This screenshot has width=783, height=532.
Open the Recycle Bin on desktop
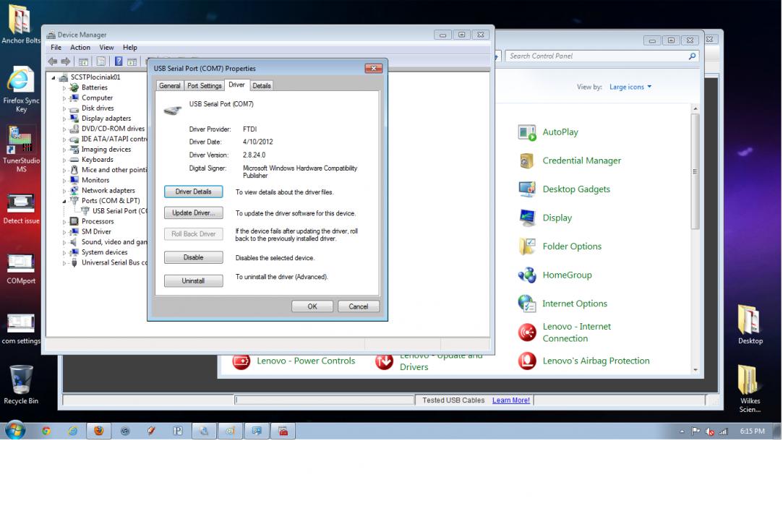click(x=20, y=379)
